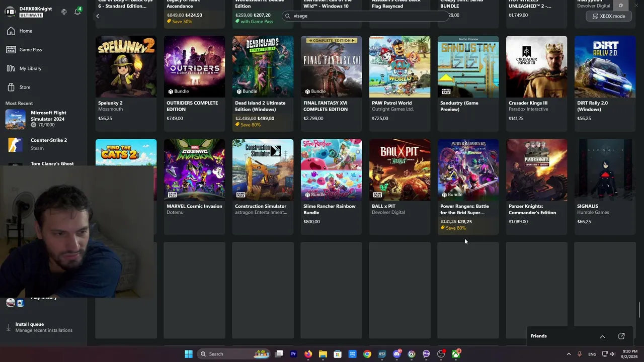The height and width of the screenshot is (362, 644).
Task: Click the page vertical scrollbar
Action: coord(640,310)
